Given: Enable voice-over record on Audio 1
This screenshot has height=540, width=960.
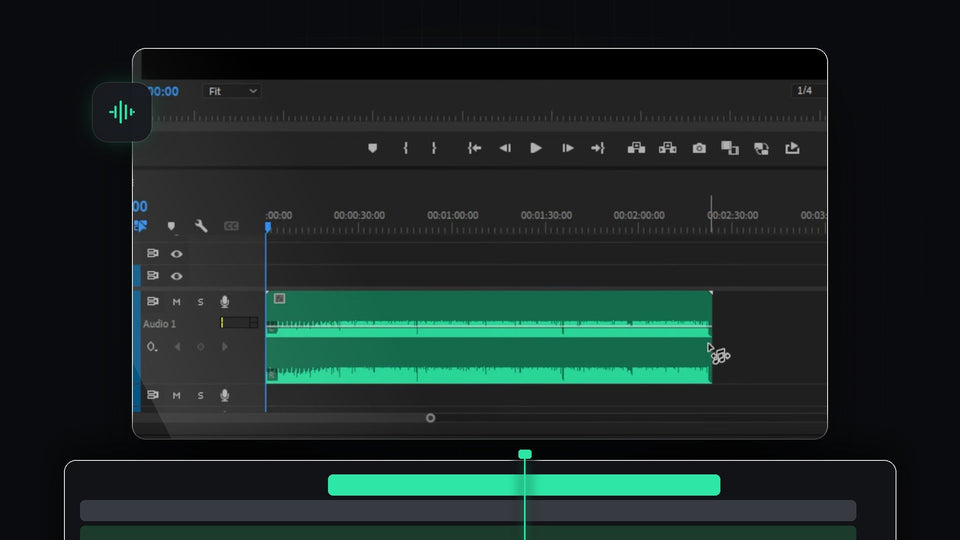Looking at the screenshot, I should (x=225, y=301).
